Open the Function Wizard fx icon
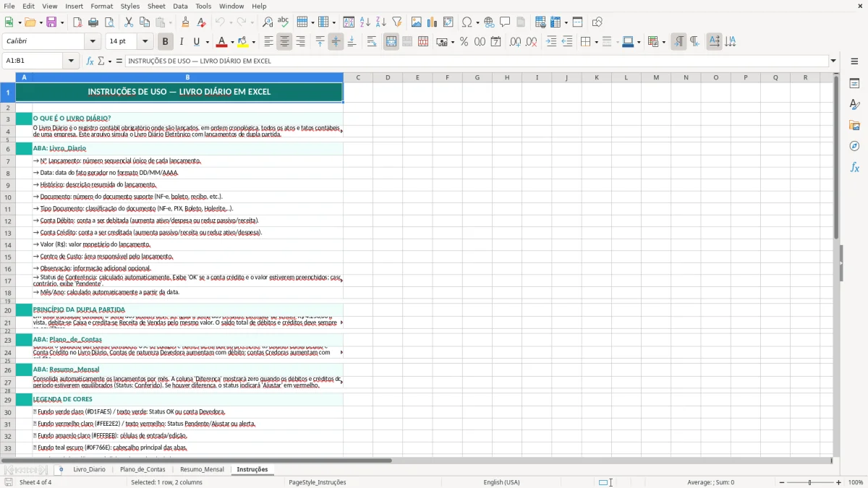Image resolution: width=868 pixels, height=488 pixels. pos(90,61)
